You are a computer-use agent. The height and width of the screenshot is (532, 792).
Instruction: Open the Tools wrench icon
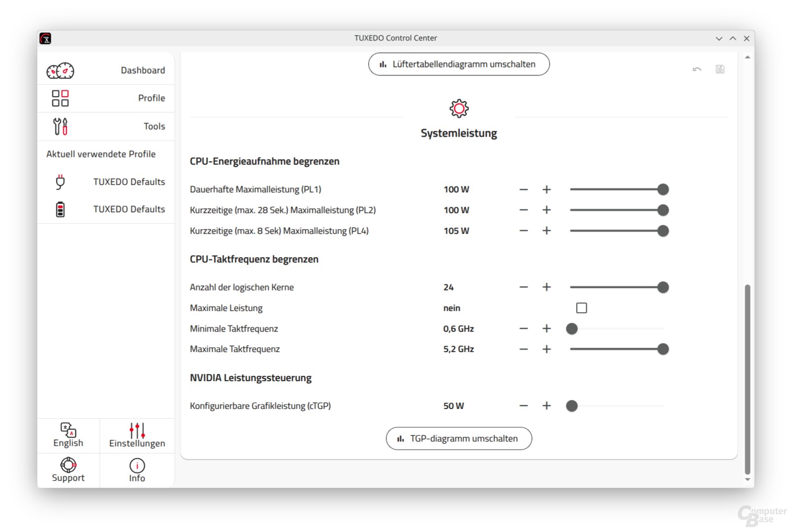click(x=60, y=126)
